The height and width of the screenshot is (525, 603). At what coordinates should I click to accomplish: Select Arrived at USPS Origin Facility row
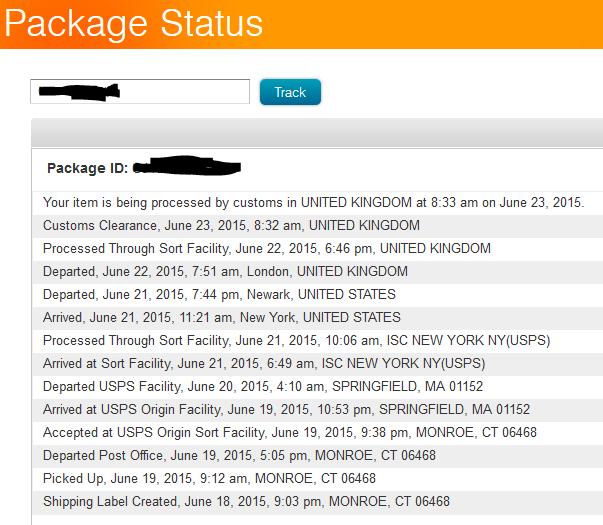click(x=286, y=409)
